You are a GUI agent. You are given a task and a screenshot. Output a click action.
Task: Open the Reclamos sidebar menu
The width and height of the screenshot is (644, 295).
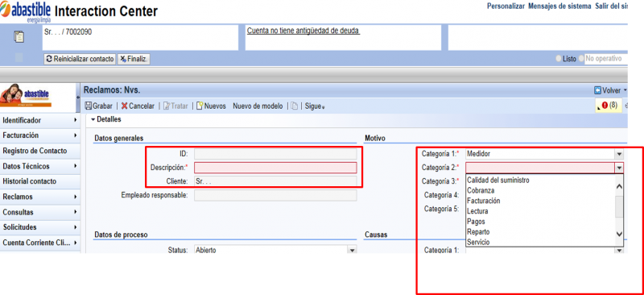click(39, 197)
